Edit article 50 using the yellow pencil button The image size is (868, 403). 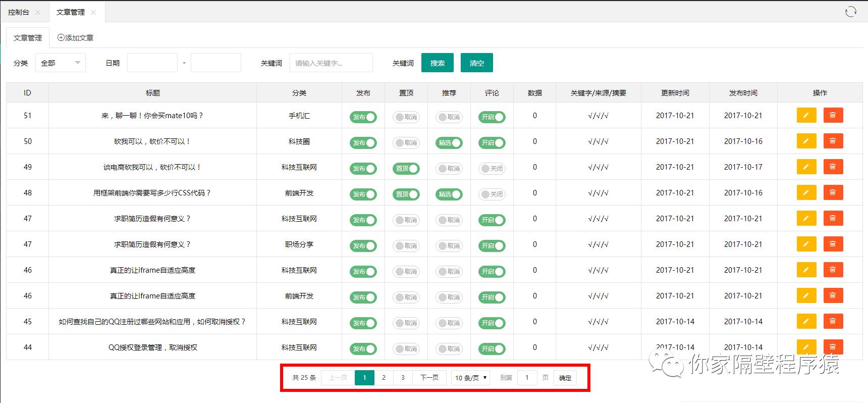point(806,141)
